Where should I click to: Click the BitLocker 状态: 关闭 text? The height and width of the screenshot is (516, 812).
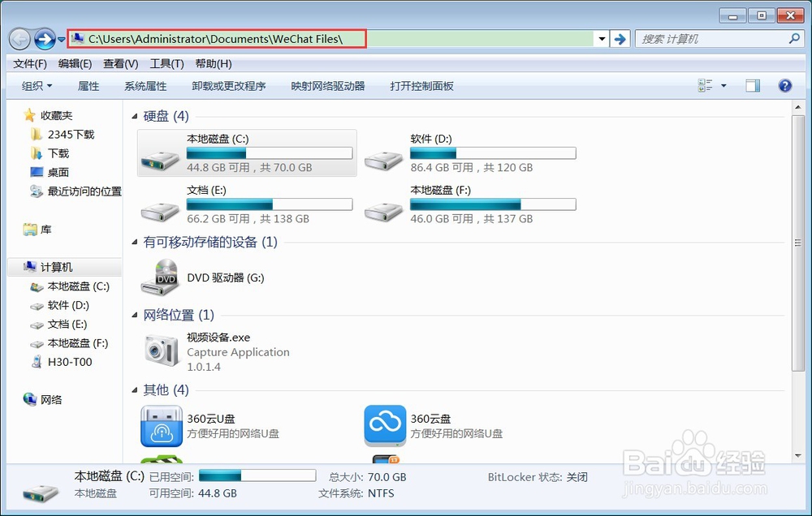[538, 477]
